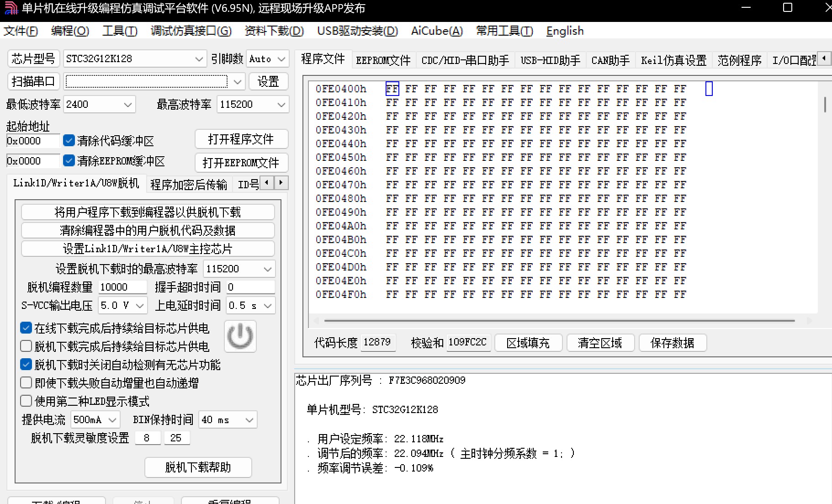Click the 区域填充 button
Image resolution: width=832 pixels, height=504 pixels.
tap(528, 343)
